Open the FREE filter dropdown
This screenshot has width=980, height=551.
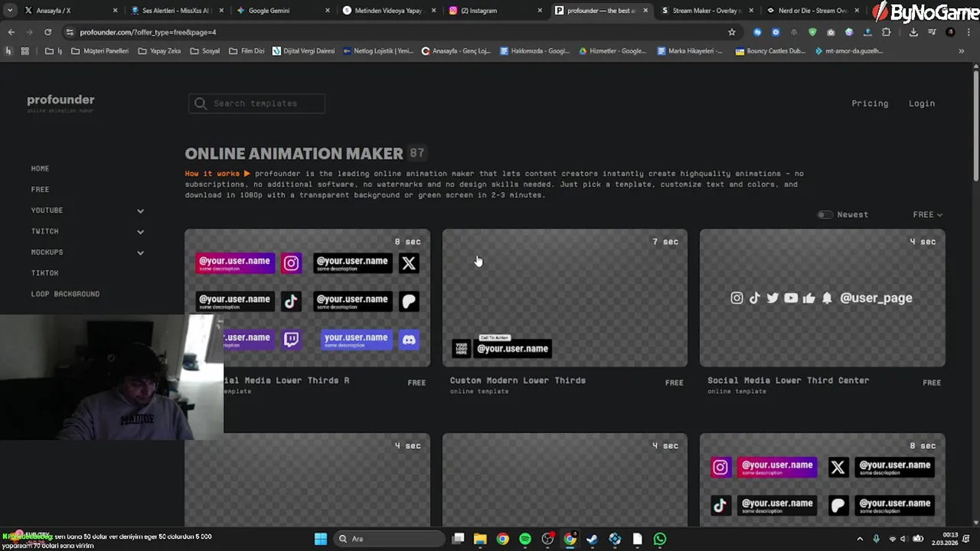[x=927, y=215]
